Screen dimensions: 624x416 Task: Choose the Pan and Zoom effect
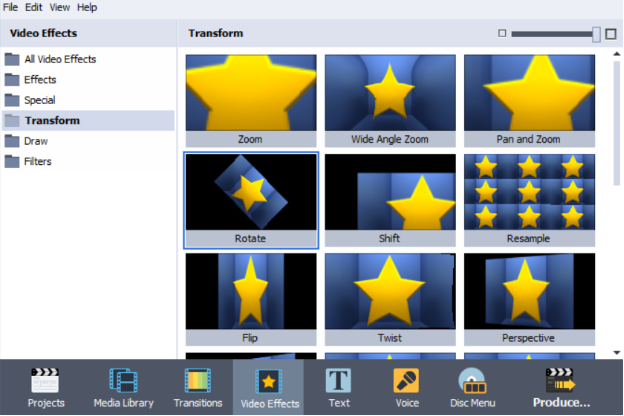[x=529, y=101]
